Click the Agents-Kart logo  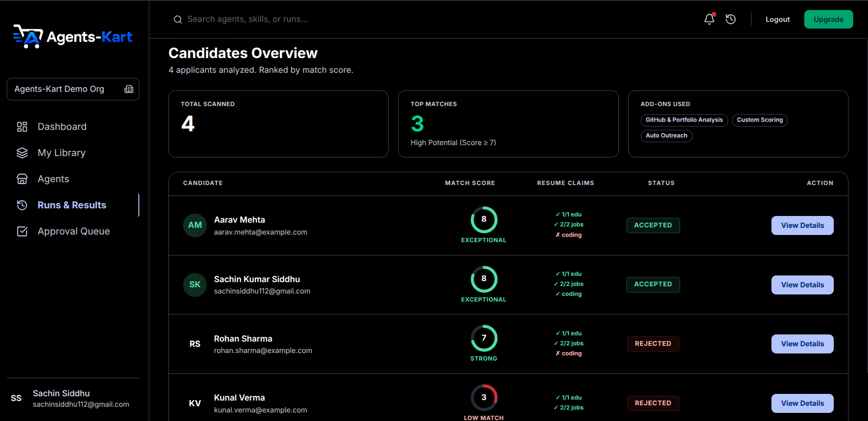[73, 37]
